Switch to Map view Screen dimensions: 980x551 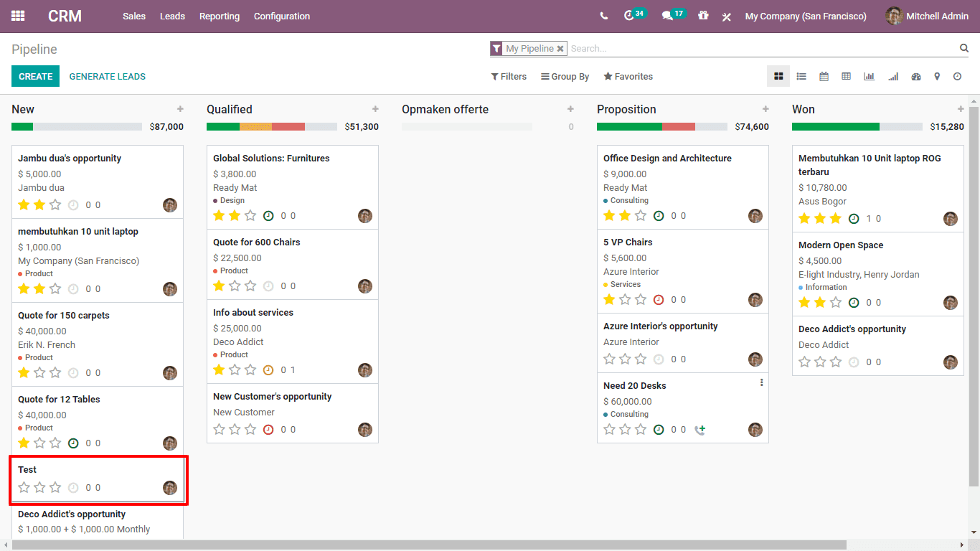pos(937,76)
